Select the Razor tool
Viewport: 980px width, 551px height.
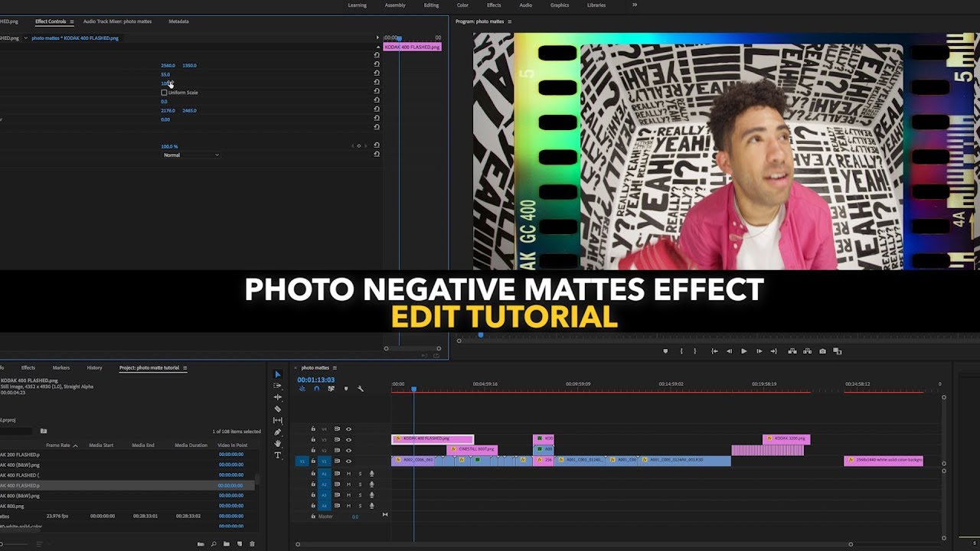(278, 409)
